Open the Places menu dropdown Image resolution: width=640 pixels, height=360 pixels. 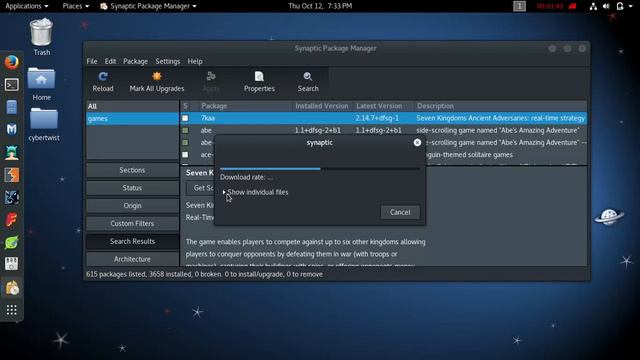click(x=76, y=6)
